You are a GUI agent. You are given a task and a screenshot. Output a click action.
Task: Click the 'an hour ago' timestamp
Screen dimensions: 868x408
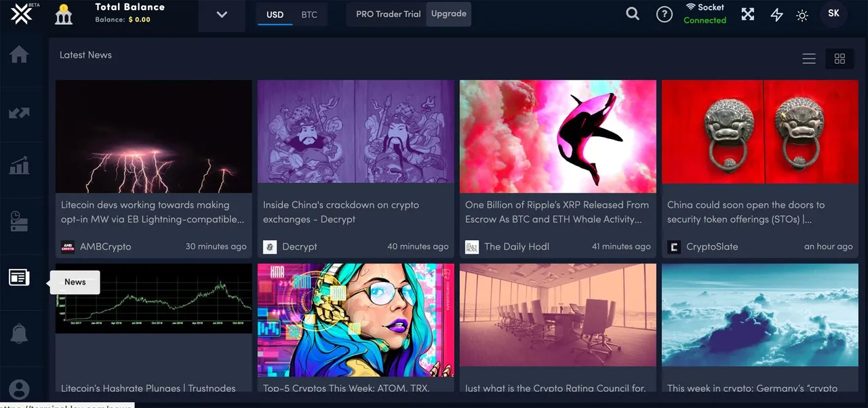(x=829, y=247)
